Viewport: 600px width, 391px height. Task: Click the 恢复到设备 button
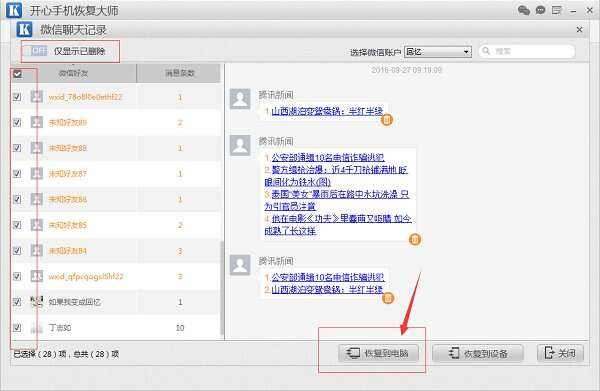coord(478,353)
